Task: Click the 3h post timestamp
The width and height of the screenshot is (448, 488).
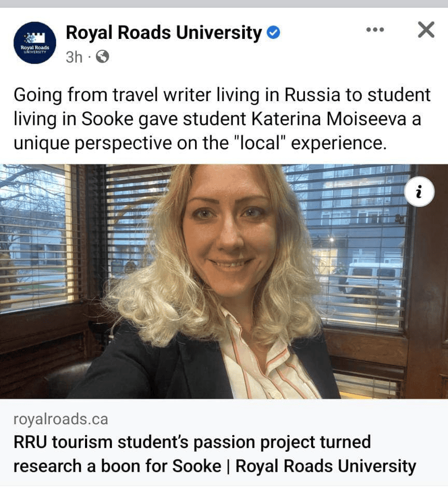Action: 74,57
